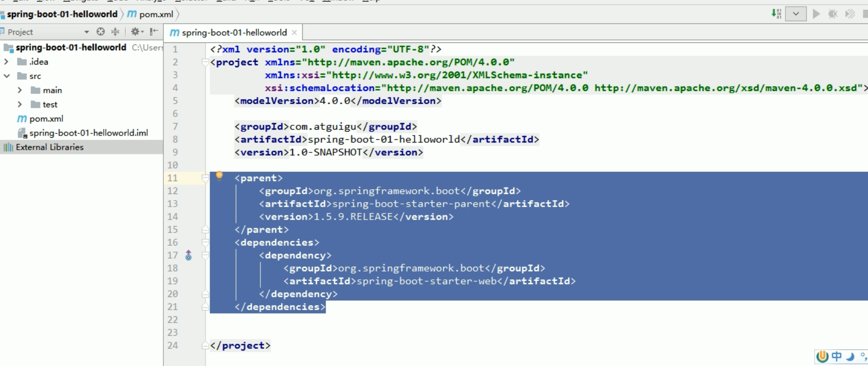Select the spring-boot-01-helloworld project root
This screenshot has width=868, height=366.
click(81, 47)
